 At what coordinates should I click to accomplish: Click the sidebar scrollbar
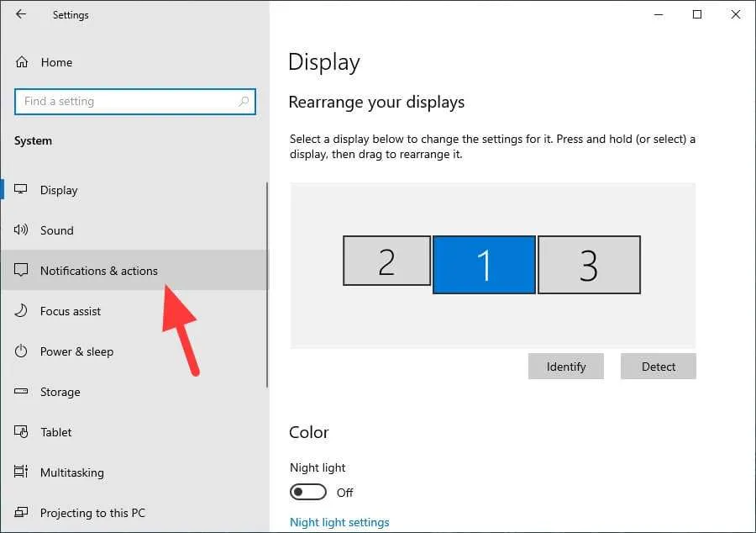266,285
